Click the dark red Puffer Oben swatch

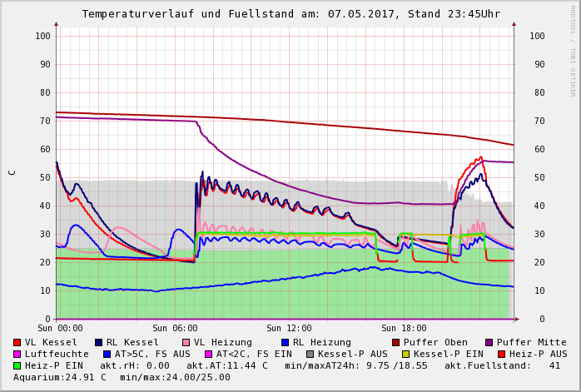[x=396, y=342]
